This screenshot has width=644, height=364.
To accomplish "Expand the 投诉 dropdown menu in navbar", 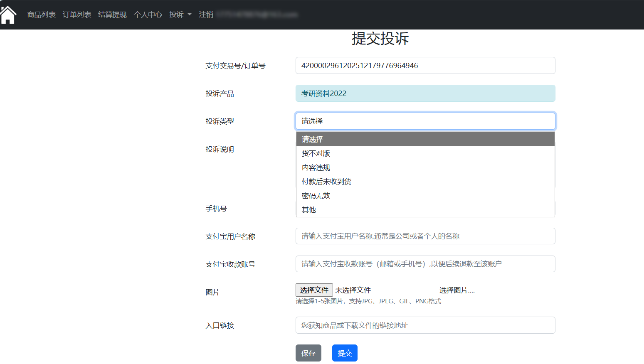I will 180,15.
